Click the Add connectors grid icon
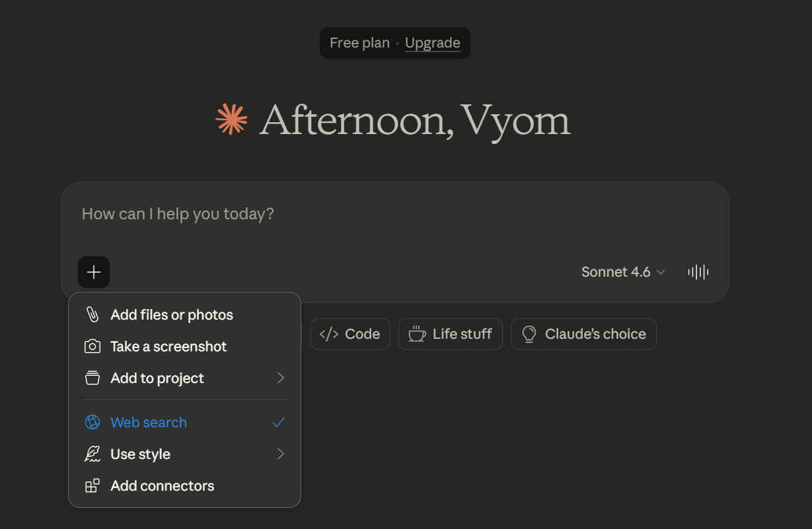 coord(92,486)
